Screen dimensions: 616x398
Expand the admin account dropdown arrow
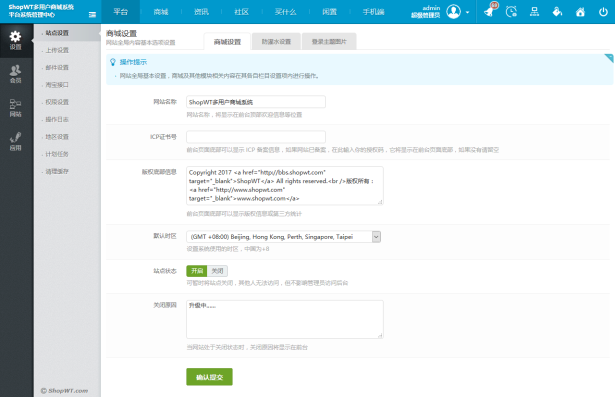pos(468,12)
